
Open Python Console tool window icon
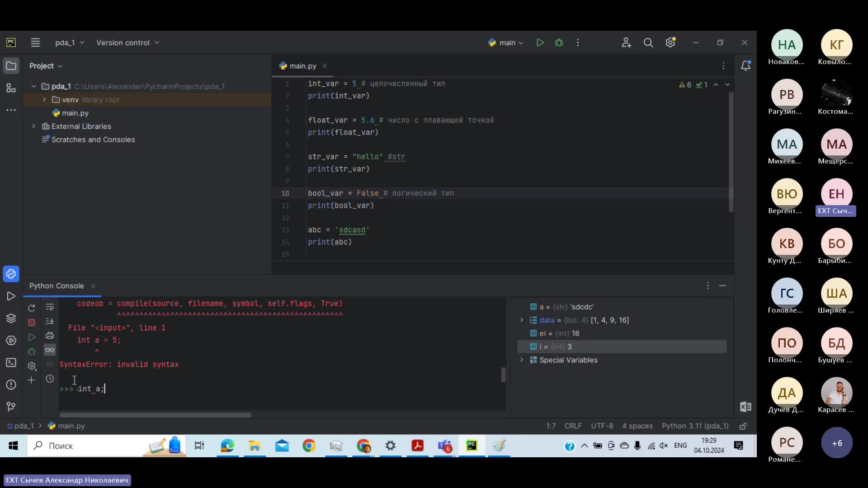coord(11,274)
